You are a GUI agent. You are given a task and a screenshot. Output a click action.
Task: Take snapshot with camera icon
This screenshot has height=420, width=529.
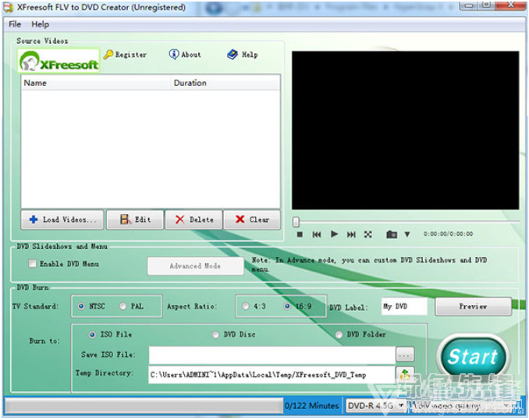pos(392,234)
